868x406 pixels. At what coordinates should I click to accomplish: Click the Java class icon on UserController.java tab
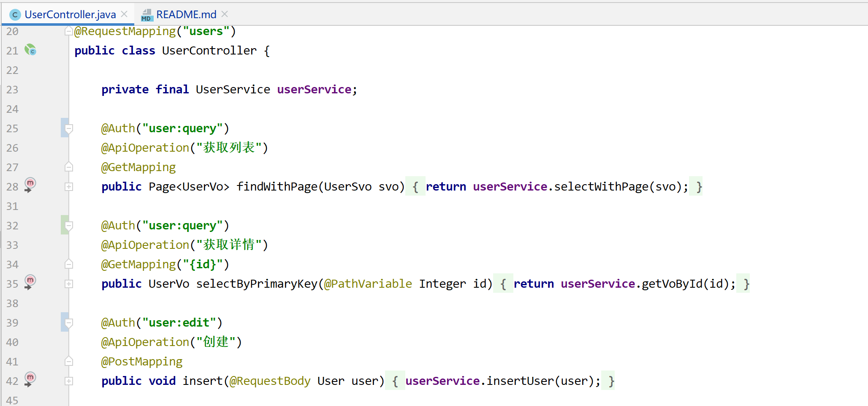click(x=15, y=15)
